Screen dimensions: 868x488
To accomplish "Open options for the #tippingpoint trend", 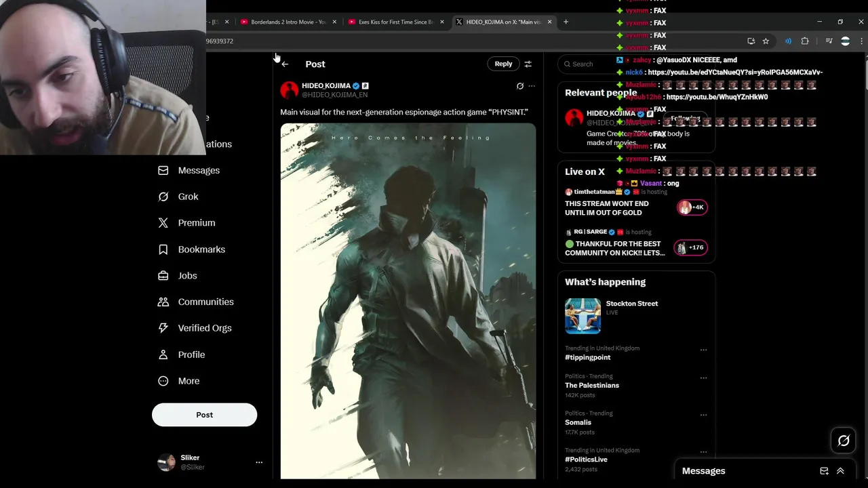I will (703, 350).
